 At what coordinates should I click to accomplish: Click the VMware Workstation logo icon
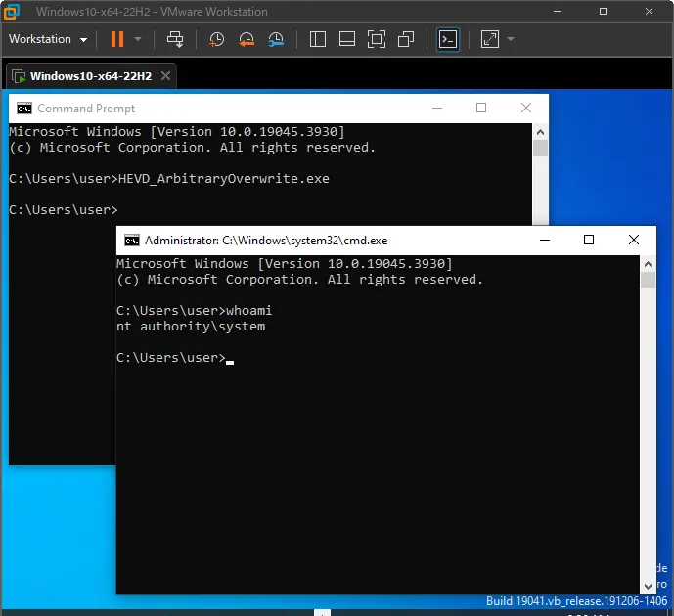(x=12, y=11)
